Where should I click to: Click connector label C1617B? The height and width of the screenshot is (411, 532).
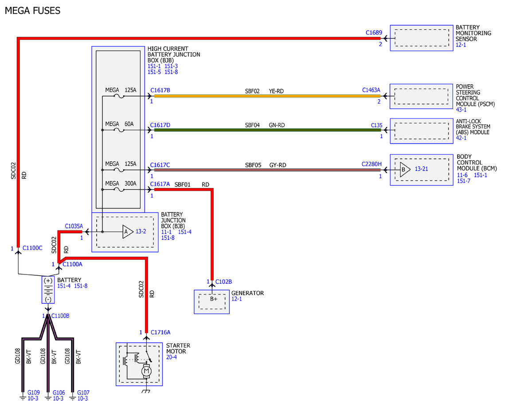click(160, 90)
